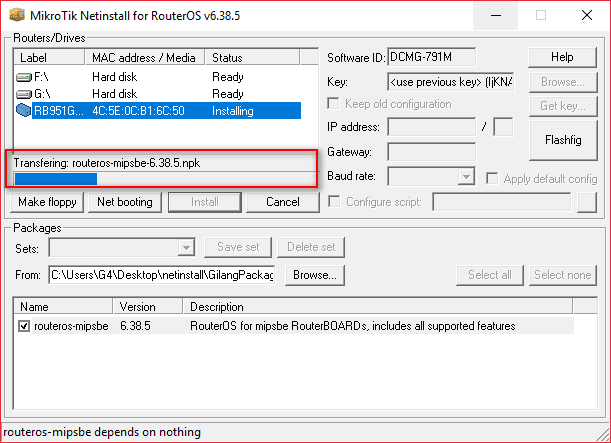Close the Netinstall window
Screen dimensions: 611x443
[x=587, y=16]
